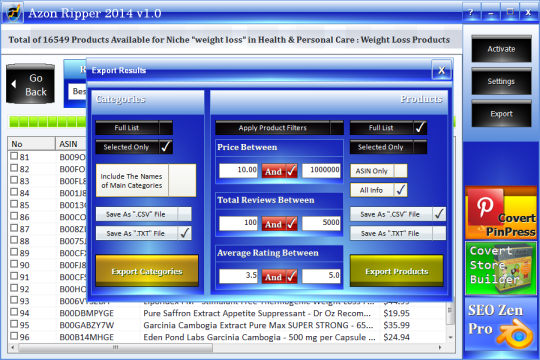Click the green progress bar
Screen dimensions: 540x360
point(47,122)
